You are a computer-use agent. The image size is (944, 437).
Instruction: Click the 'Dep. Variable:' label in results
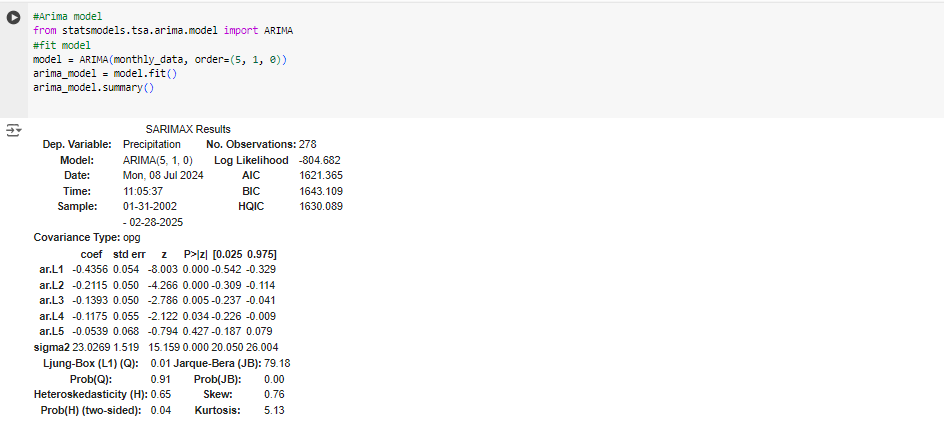point(77,145)
